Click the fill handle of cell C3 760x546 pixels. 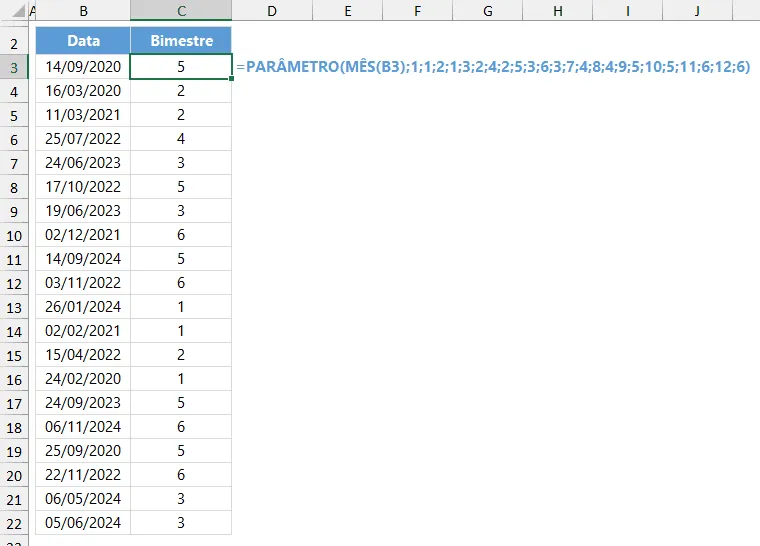(232, 79)
